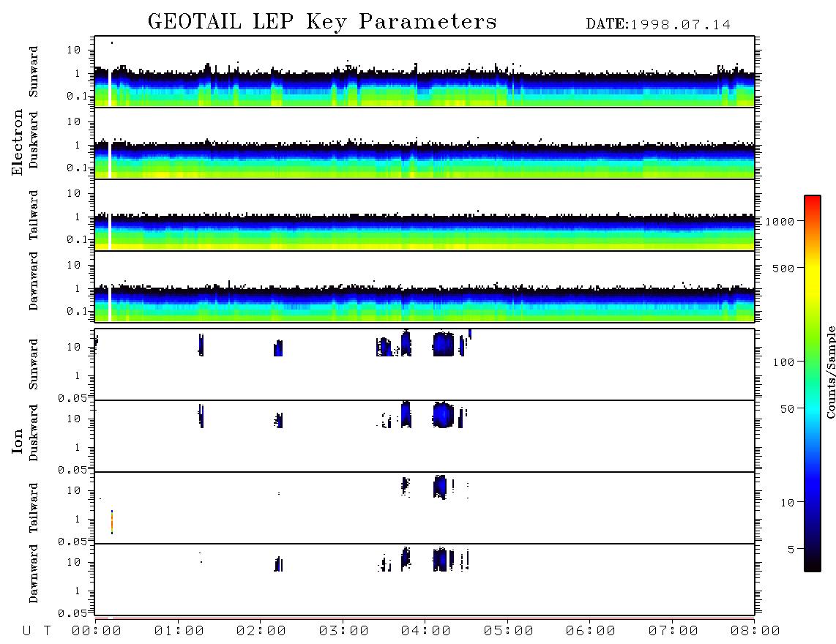Click the Electron 'Sunward' panel label
Viewport: 836px width, 644px height.
click(34, 72)
